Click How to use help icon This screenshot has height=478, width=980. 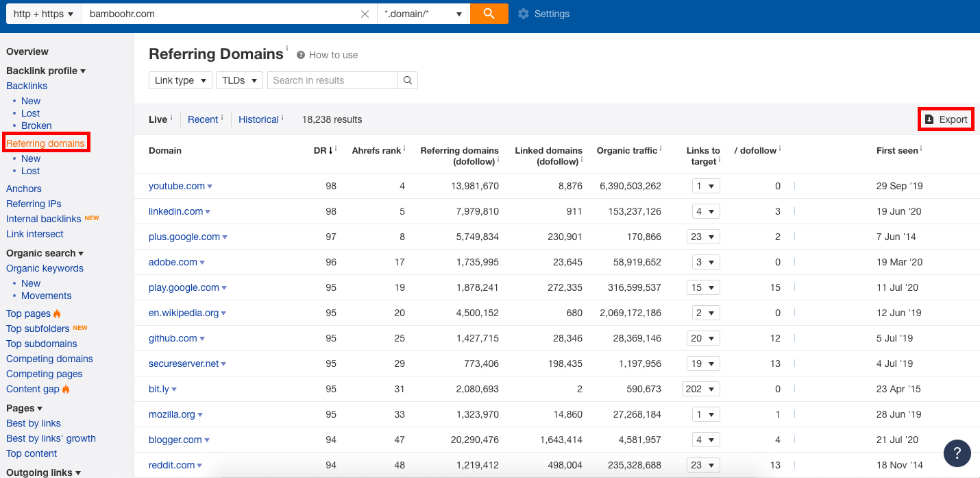click(x=301, y=55)
